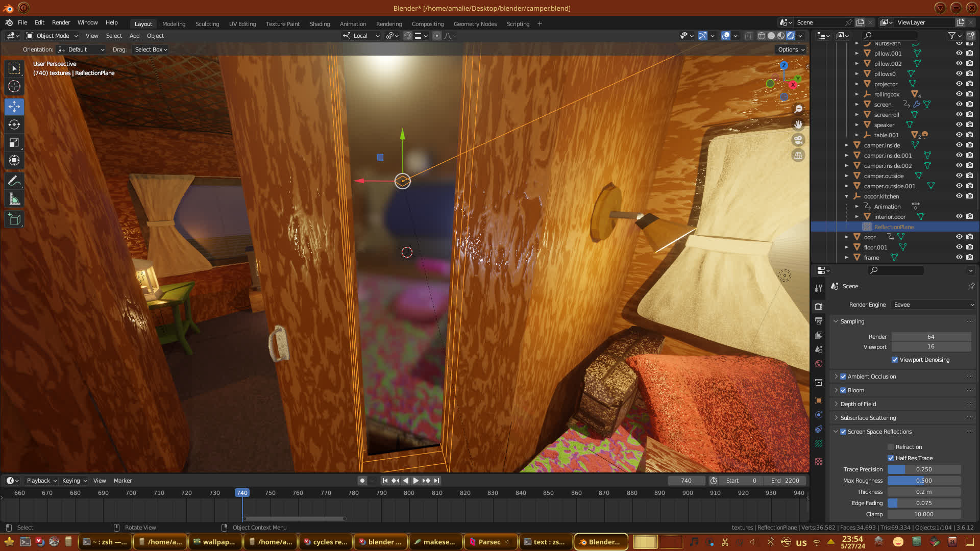
Task: Switch to the Shading workspace tab
Action: click(320, 24)
